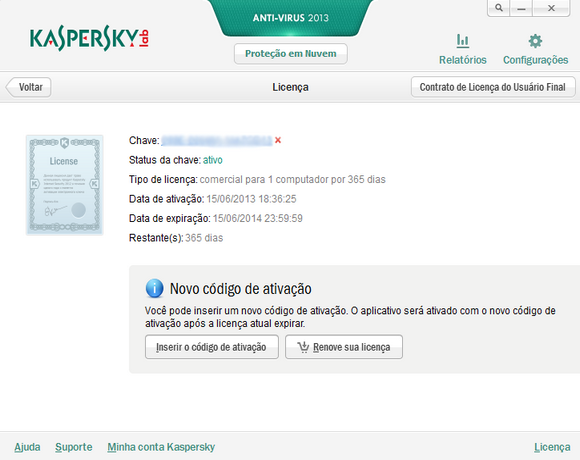This screenshot has width=580, height=460.
Task: Open the Configurações gear icon
Action: [x=535, y=41]
